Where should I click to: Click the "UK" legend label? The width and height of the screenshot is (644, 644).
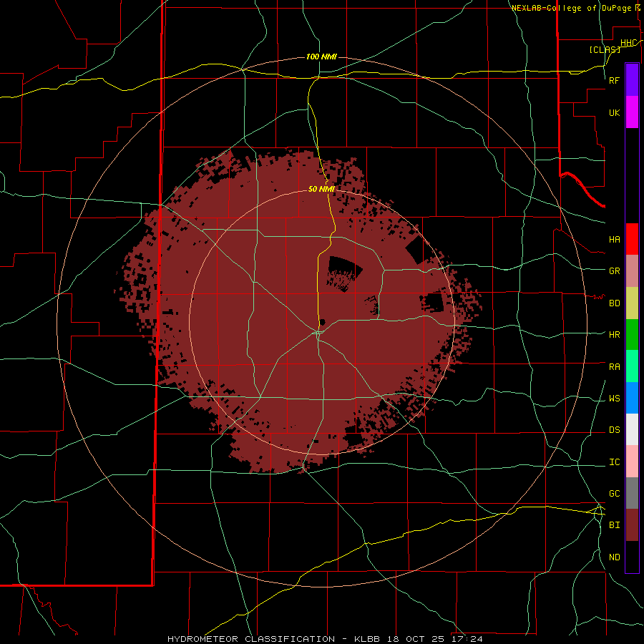pyautogui.click(x=615, y=112)
